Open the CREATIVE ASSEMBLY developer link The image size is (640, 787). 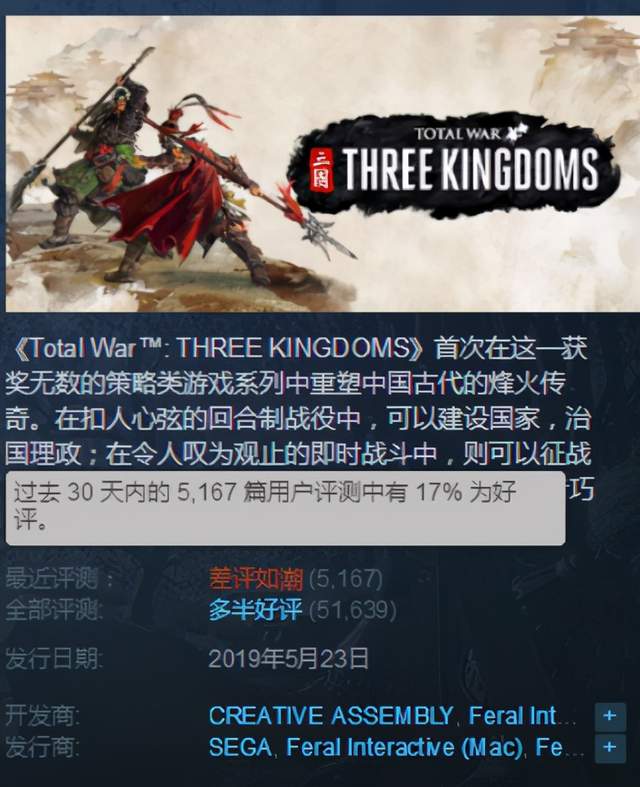[x=331, y=716]
